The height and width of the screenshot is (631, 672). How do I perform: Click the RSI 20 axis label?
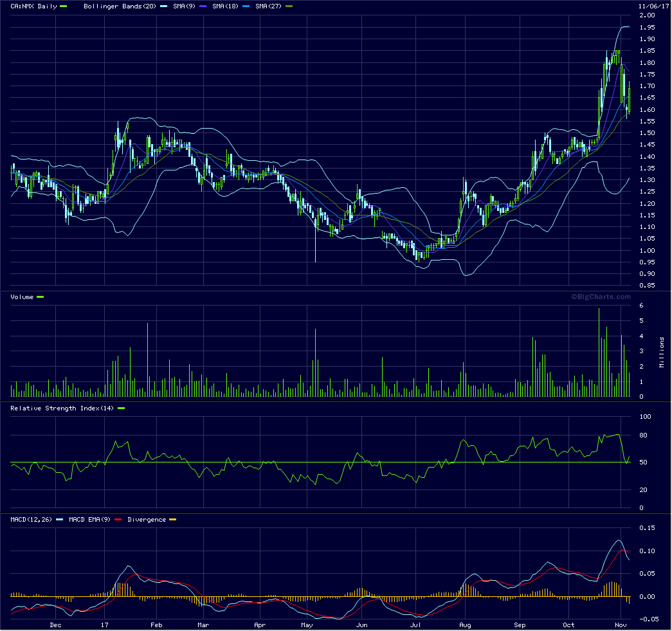coord(643,489)
